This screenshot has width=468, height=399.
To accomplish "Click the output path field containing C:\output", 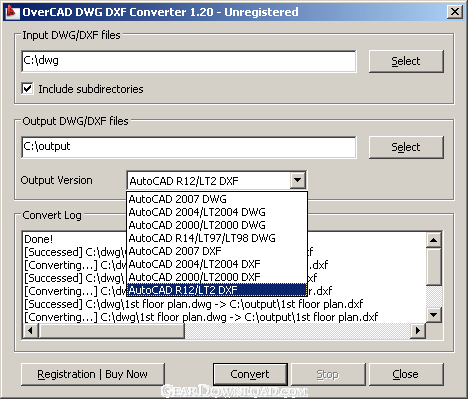I will coord(189,147).
